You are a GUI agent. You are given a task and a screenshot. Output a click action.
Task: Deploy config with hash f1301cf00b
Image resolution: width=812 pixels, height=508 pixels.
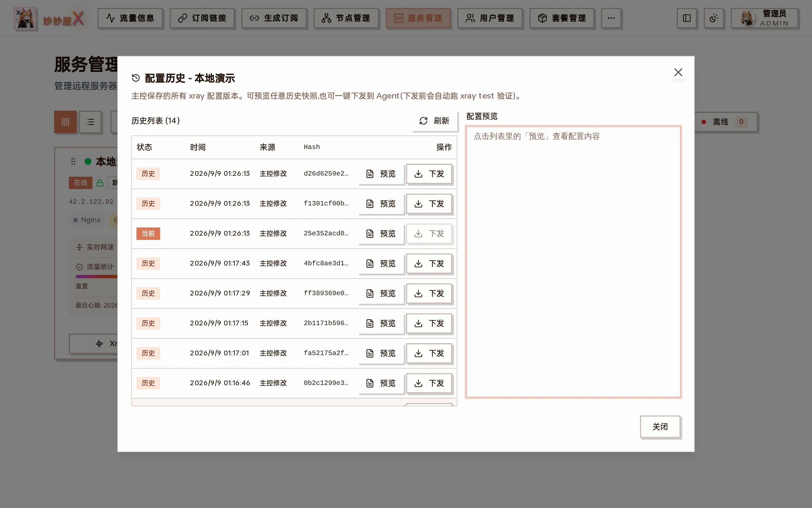point(429,203)
